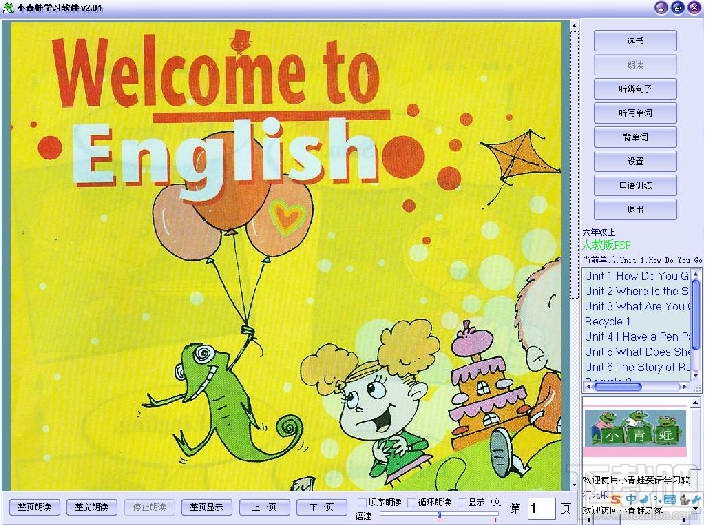Minimize the window with leftmost round title button
Viewport: 706px width, 525px height.
click(661, 8)
